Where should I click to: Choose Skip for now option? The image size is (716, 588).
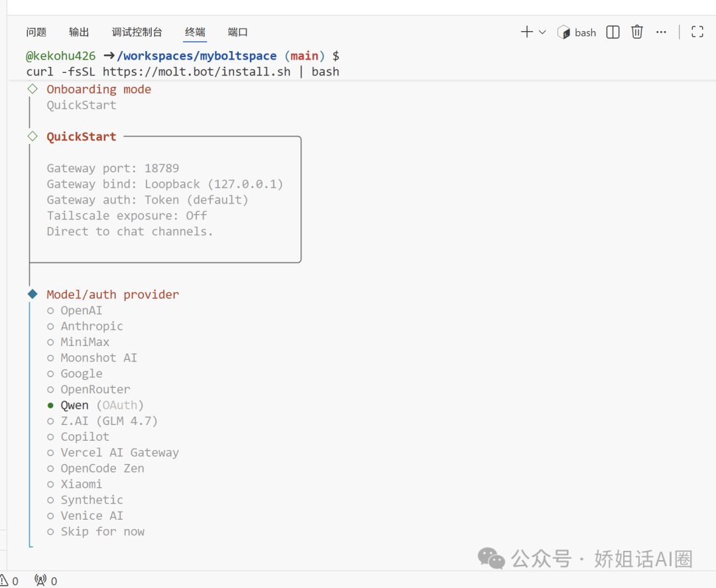point(102,532)
